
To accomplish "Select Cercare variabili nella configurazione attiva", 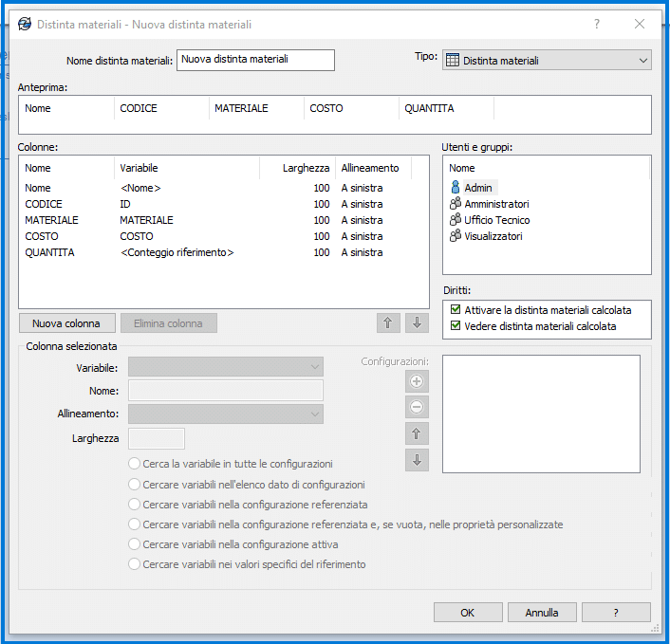I will click(135, 544).
